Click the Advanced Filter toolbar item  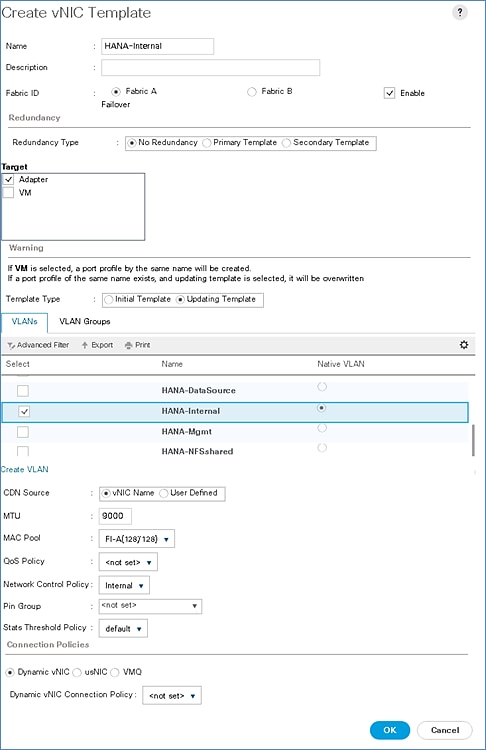(38, 345)
